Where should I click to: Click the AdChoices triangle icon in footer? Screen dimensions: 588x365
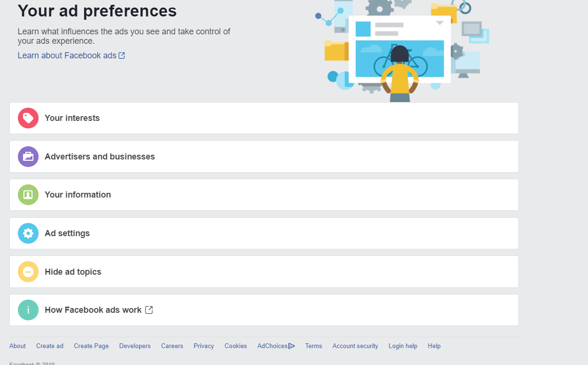click(292, 346)
